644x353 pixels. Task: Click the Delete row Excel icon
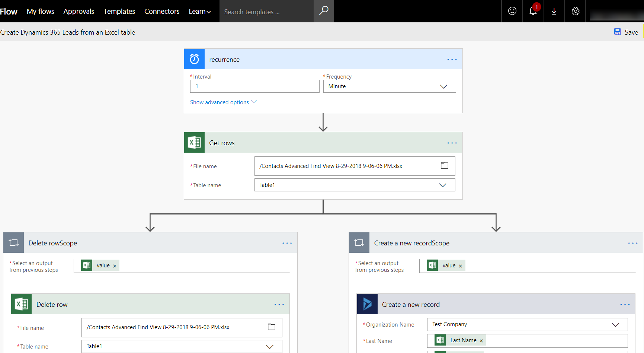point(21,304)
